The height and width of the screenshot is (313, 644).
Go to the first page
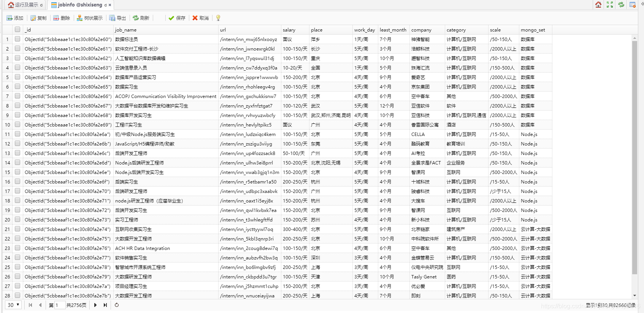tap(30, 305)
